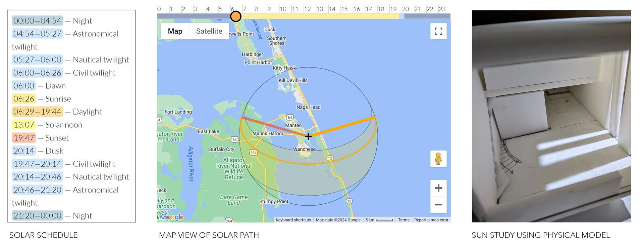Click Report a map error link
The height and width of the screenshot is (246, 644).
click(x=431, y=220)
